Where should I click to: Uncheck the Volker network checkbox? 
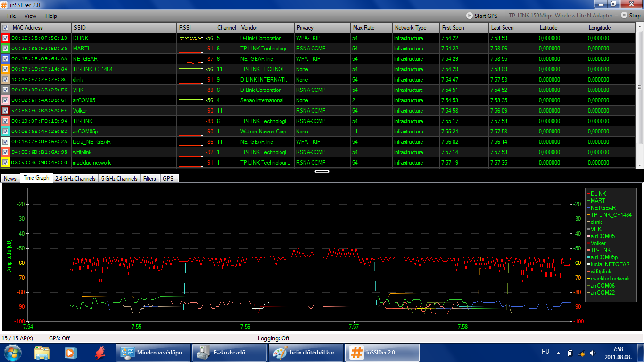click(5, 111)
